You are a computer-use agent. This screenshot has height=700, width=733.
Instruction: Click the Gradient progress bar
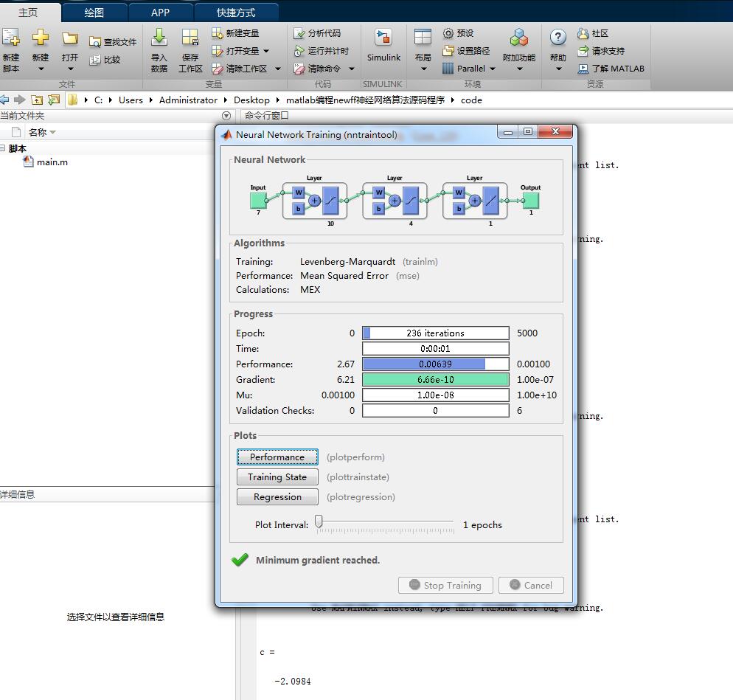click(x=435, y=379)
